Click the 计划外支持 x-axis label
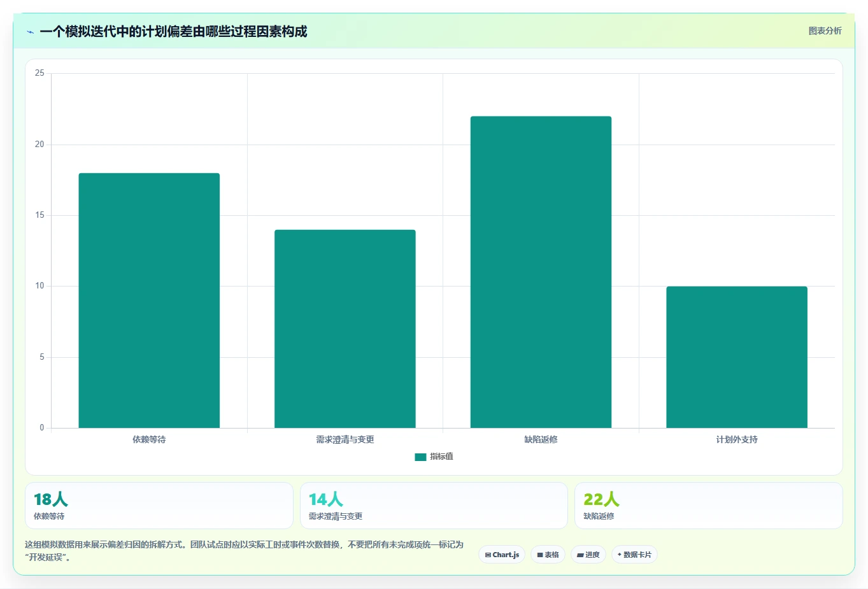Viewport: 868px width, 589px height. coord(737,439)
